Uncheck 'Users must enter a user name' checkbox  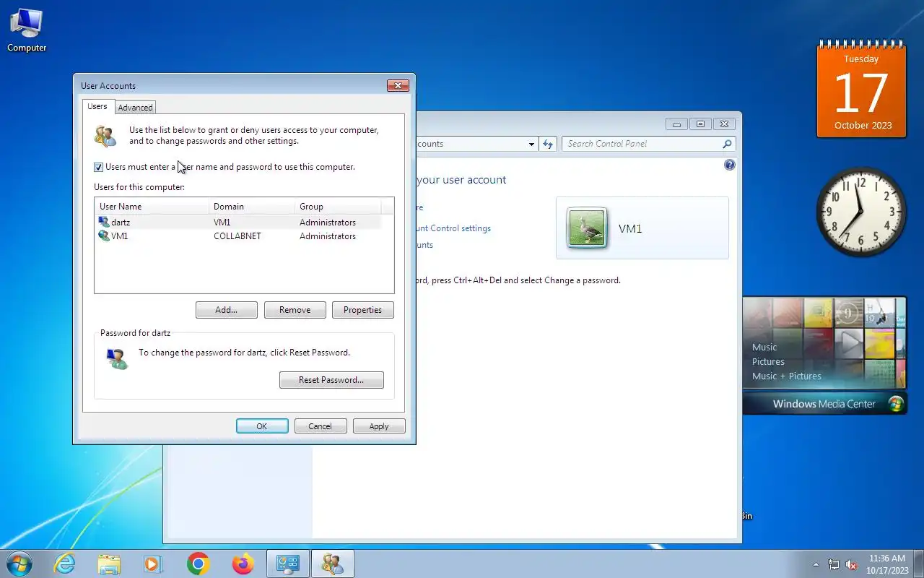[x=98, y=167]
